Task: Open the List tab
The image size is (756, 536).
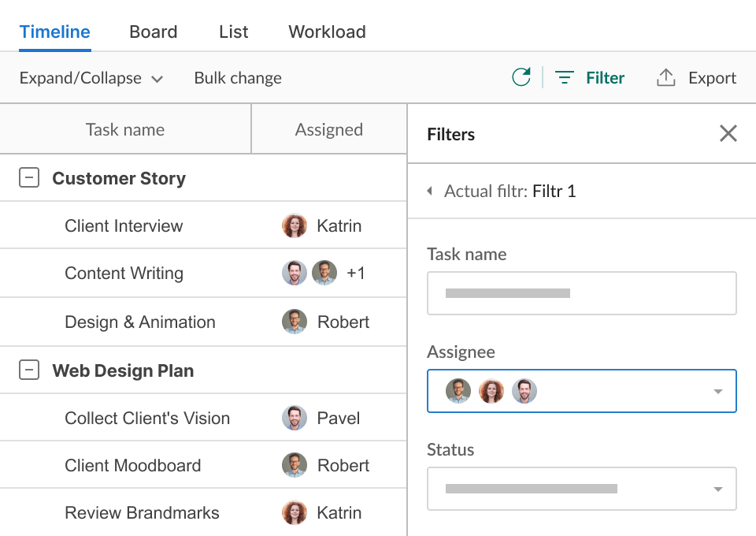Action: click(233, 32)
